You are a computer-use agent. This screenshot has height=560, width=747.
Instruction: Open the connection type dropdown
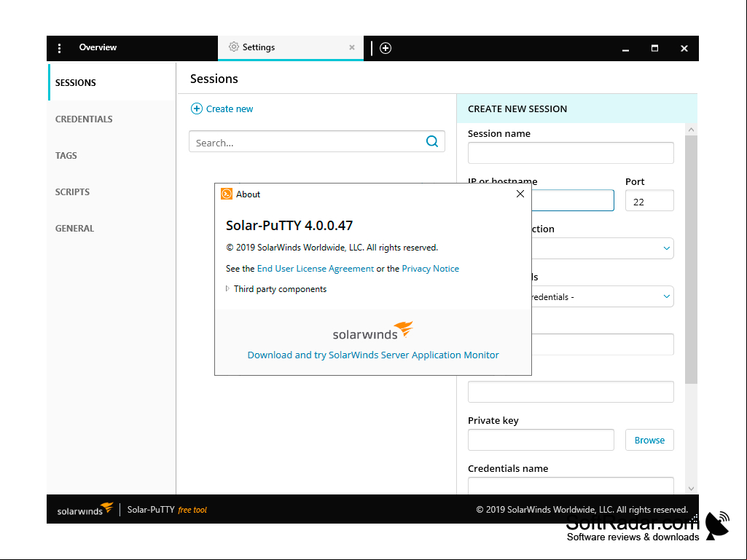[x=602, y=248]
